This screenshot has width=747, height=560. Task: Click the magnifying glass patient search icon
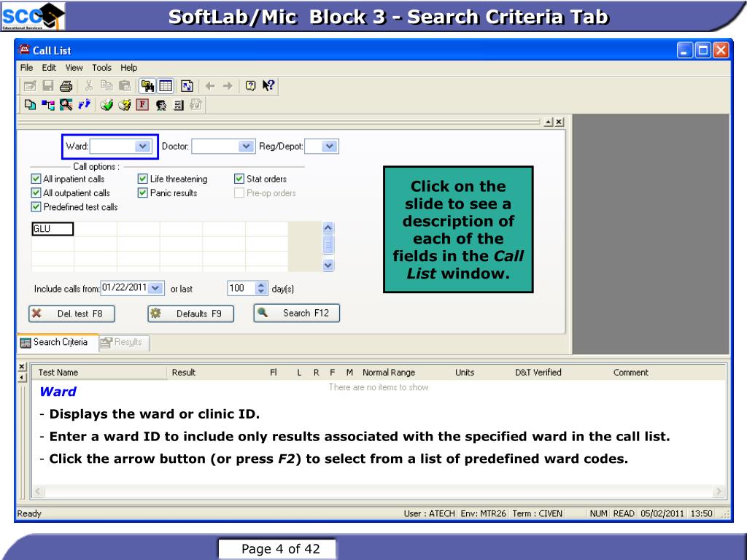pos(66,105)
